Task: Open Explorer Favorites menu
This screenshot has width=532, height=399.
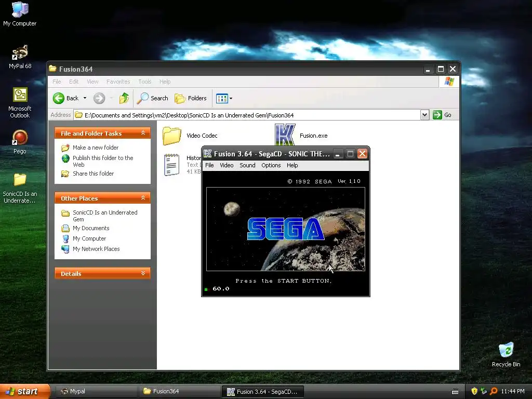Action: click(118, 82)
